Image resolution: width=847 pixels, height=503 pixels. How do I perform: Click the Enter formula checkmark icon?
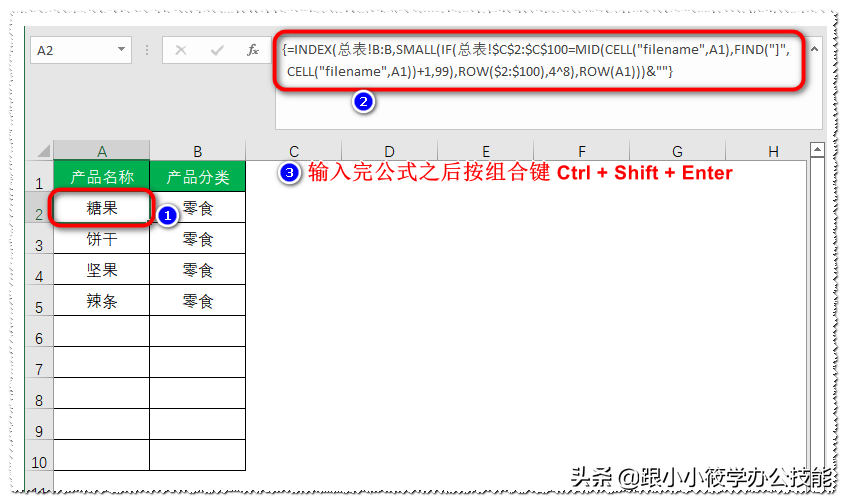[217, 50]
